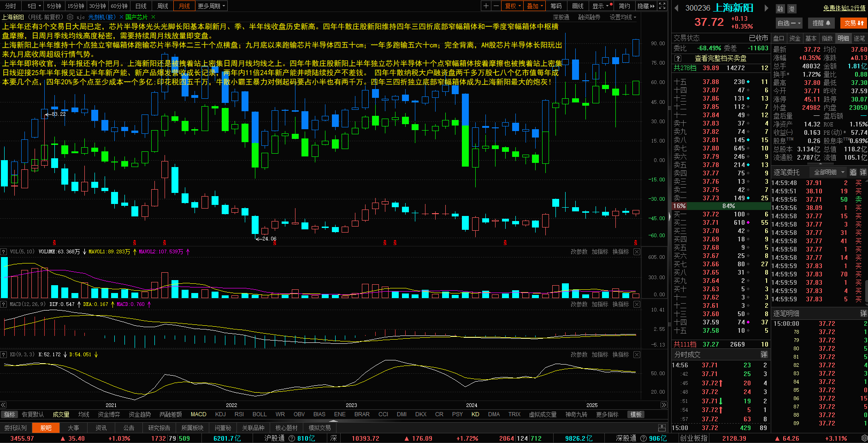The image size is (868, 443).
Task: Click 沪股通 help question icon
Action: coord(292,438)
